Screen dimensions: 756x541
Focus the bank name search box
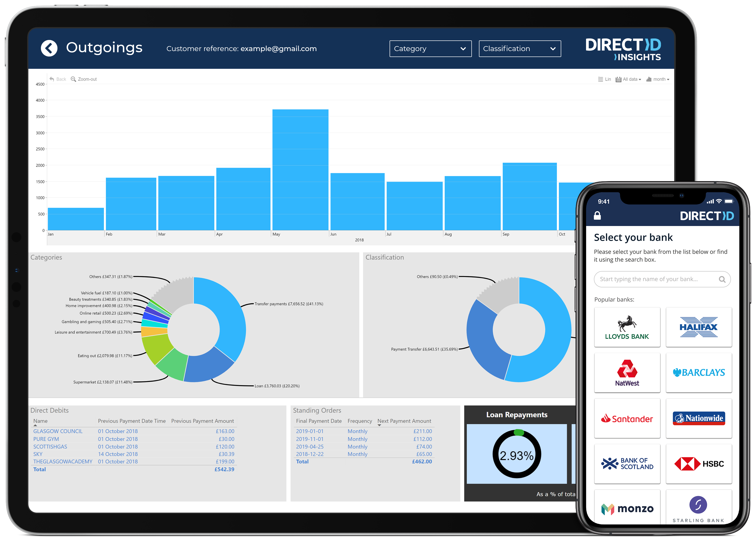pyautogui.click(x=662, y=279)
